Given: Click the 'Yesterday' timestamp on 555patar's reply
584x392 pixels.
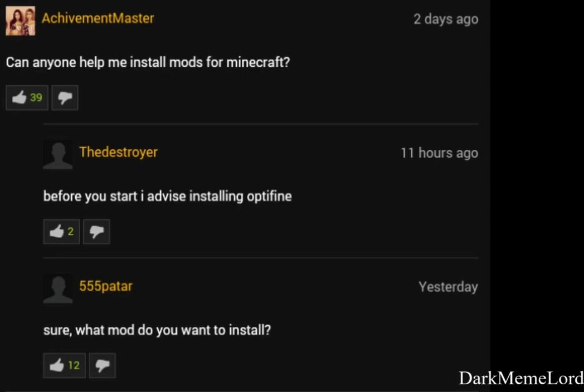Looking at the screenshot, I should [x=449, y=287].
